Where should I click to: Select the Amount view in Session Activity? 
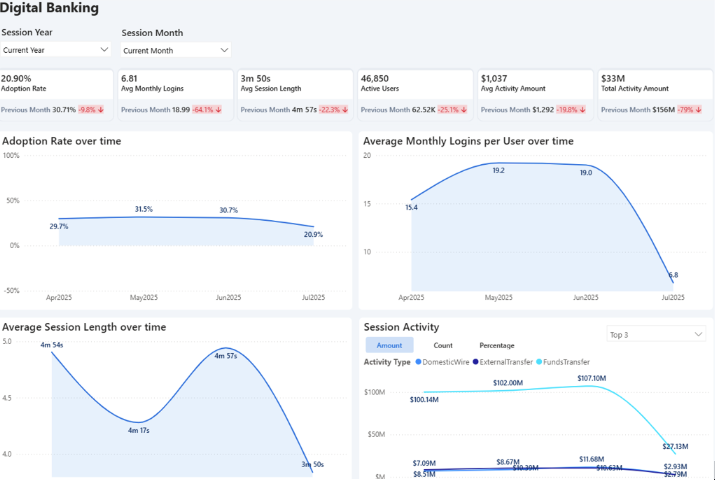388,345
